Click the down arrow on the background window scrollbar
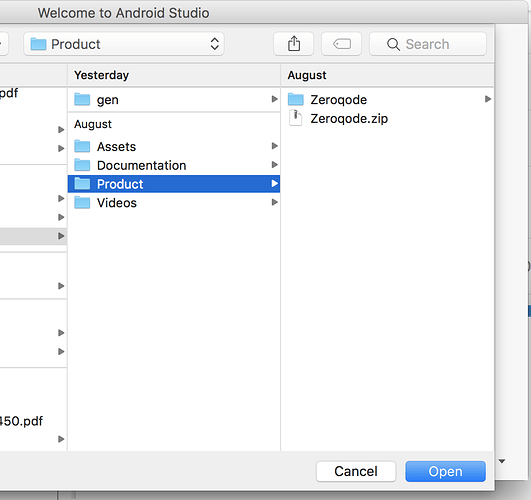 (x=502, y=461)
